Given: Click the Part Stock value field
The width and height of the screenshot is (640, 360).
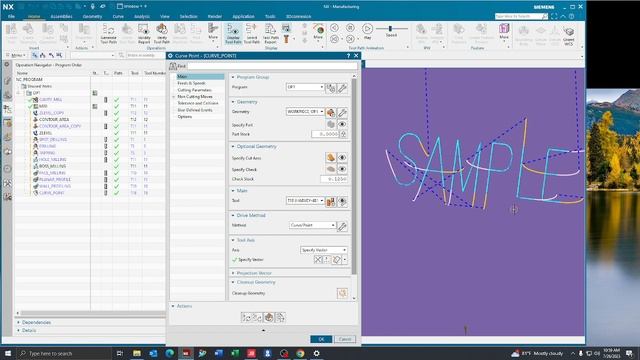Looking at the screenshot, I should tap(325, 134).
